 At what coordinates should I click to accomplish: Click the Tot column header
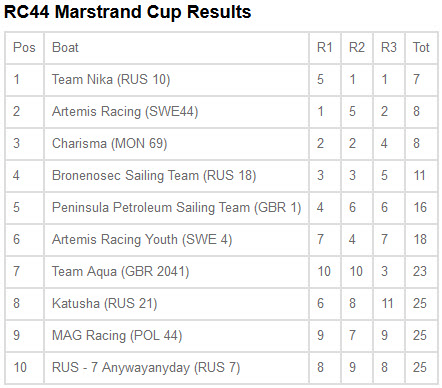tap(421, 48)
